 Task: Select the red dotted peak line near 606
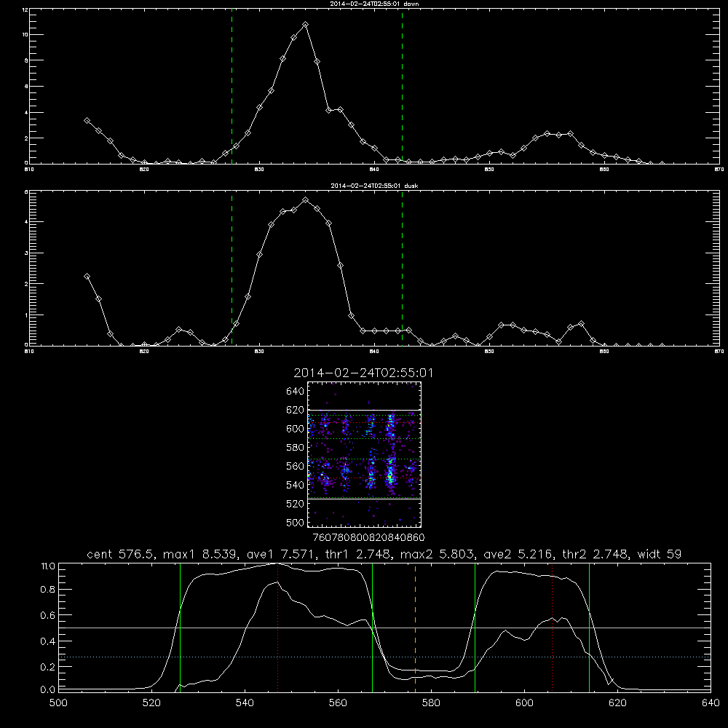[552, 627]
